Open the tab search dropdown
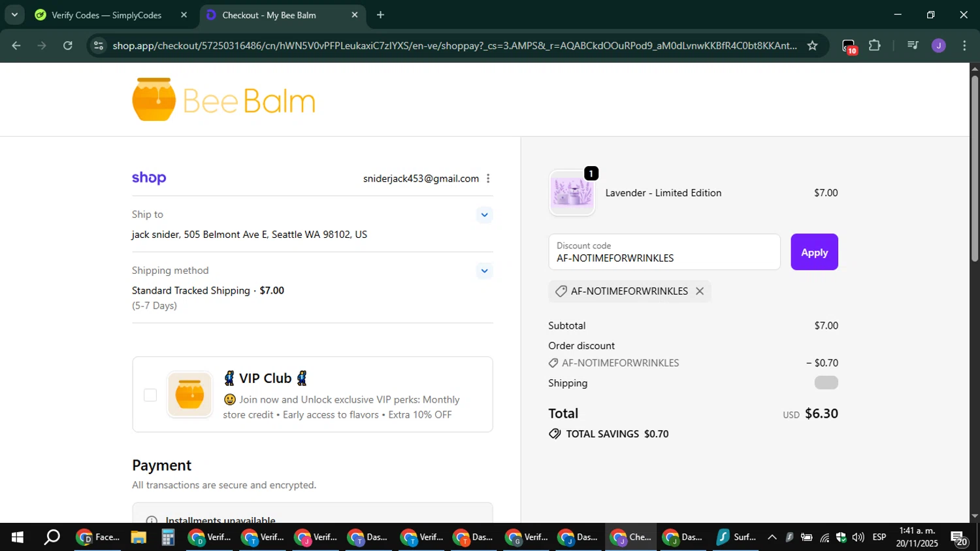This screenshot has height=551, width=980. click(14, 14)
